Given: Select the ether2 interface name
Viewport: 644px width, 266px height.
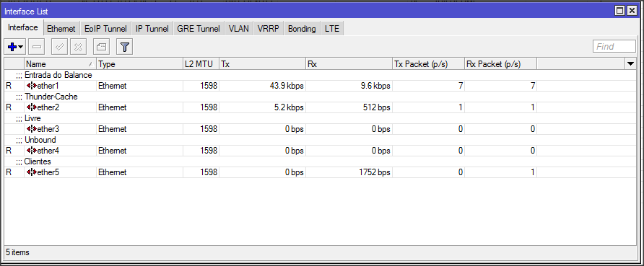Looking at the screenshot, I should (48, 107).
